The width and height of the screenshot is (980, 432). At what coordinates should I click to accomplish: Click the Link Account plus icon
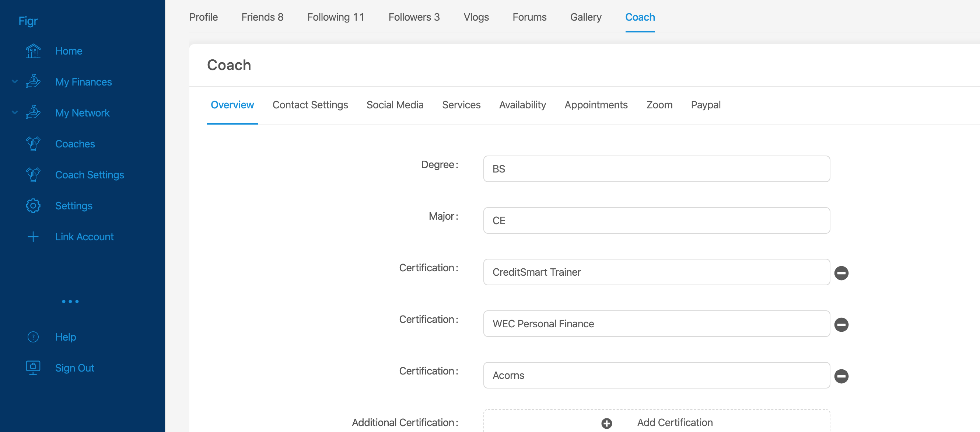pyautogui.click(x=33, y=237)
